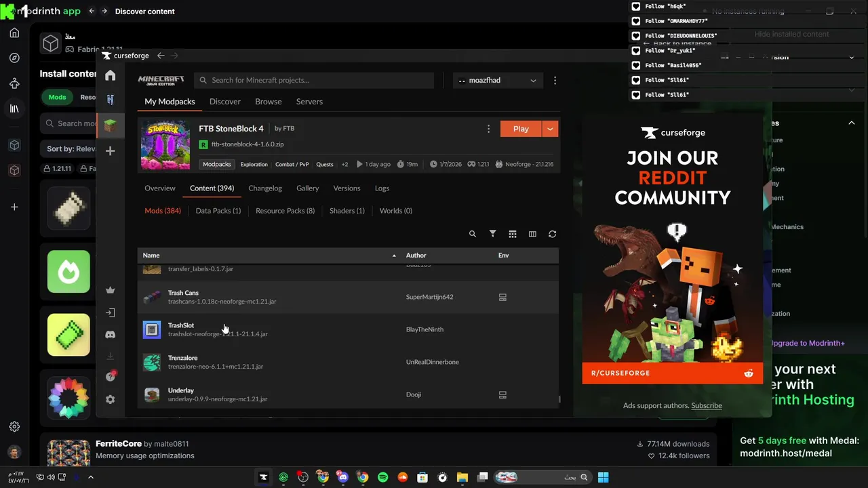Click the R/CURSEFORGE banner button

pyautogui.click(x=672, y=373)
